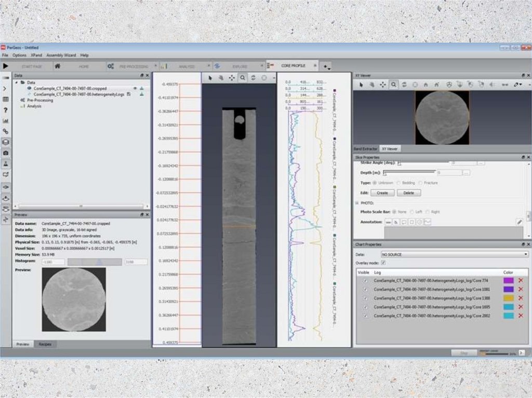
Task: Click the pan hand tool in core profile toolbar
Action: pyautogui.click(x=220, y=77)
